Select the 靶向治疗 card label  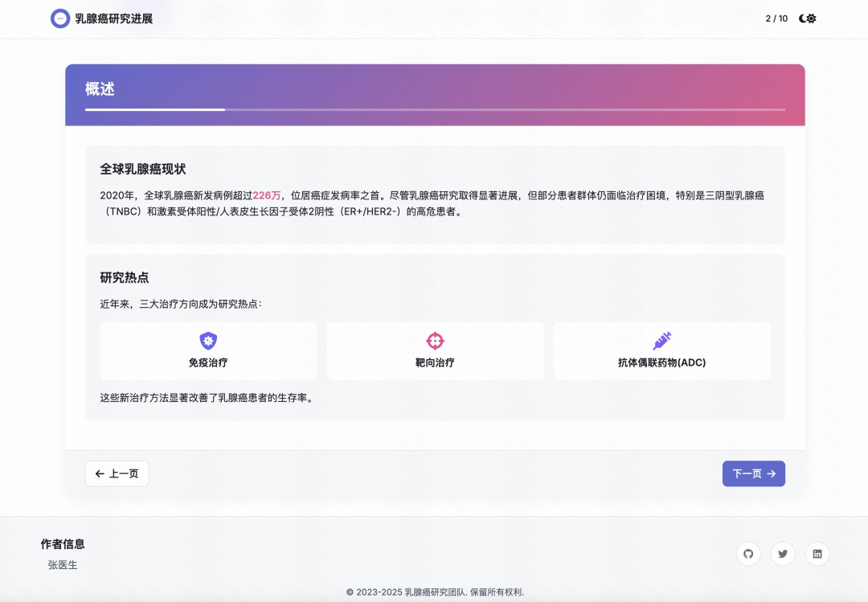[x=435, y=362]
